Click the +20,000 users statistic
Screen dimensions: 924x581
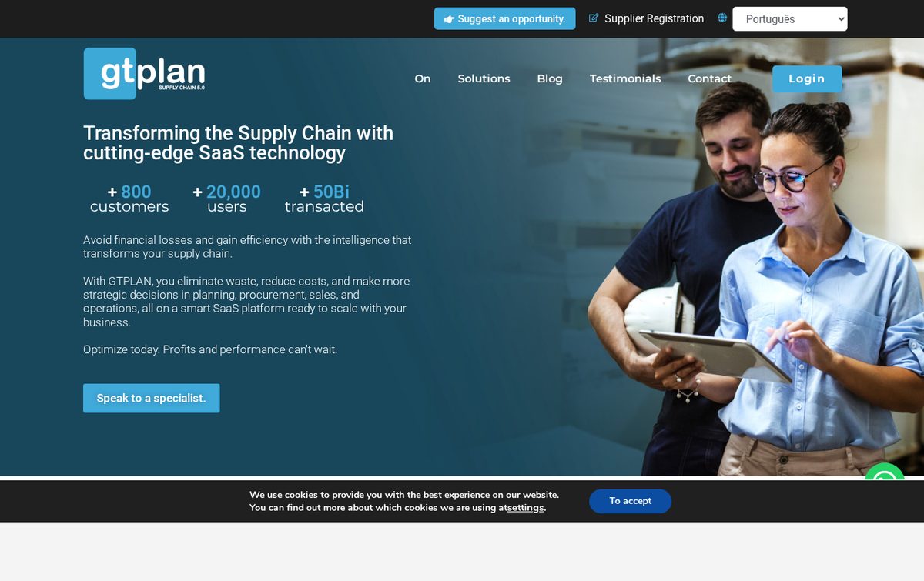click(226, 199)
